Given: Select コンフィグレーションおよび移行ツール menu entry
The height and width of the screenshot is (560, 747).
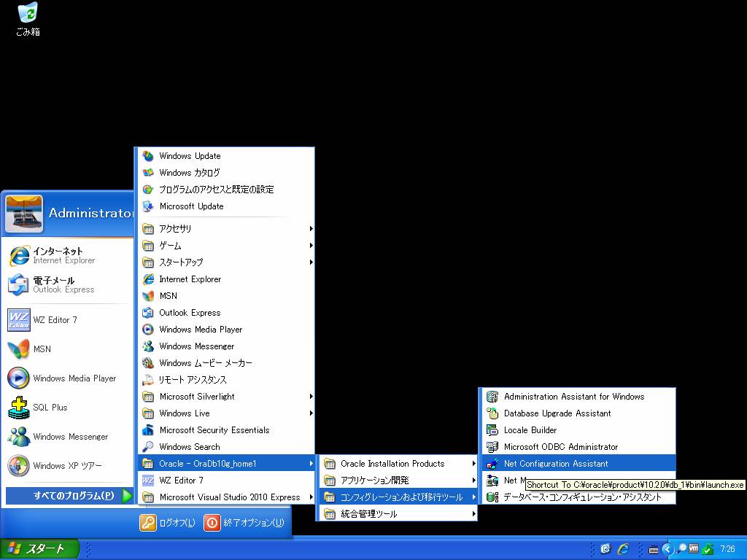Looking at the screenshot, I should [x=398, y=497].
